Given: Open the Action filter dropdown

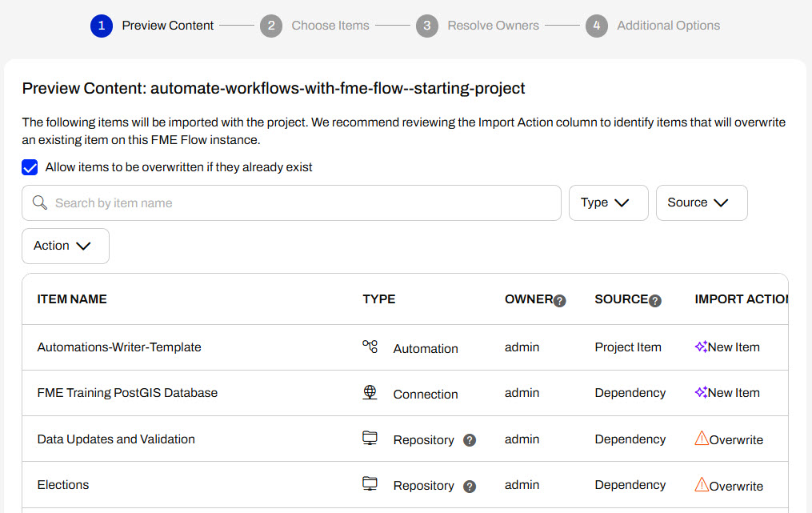Looking at the screenshot, I should [65, 246].
